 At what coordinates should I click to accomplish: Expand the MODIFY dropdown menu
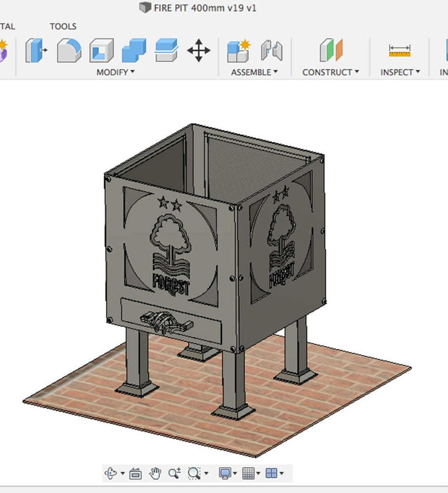(x=115, y=72)
